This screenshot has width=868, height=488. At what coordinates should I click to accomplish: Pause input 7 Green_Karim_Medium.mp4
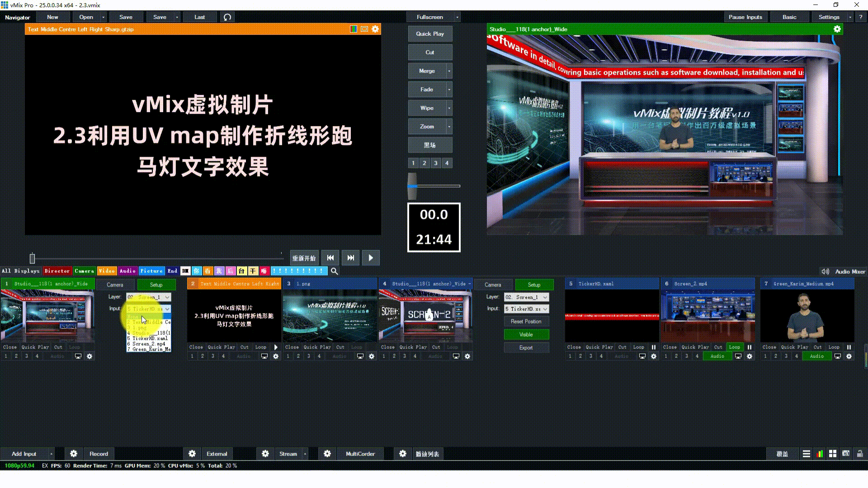(849, 347)
